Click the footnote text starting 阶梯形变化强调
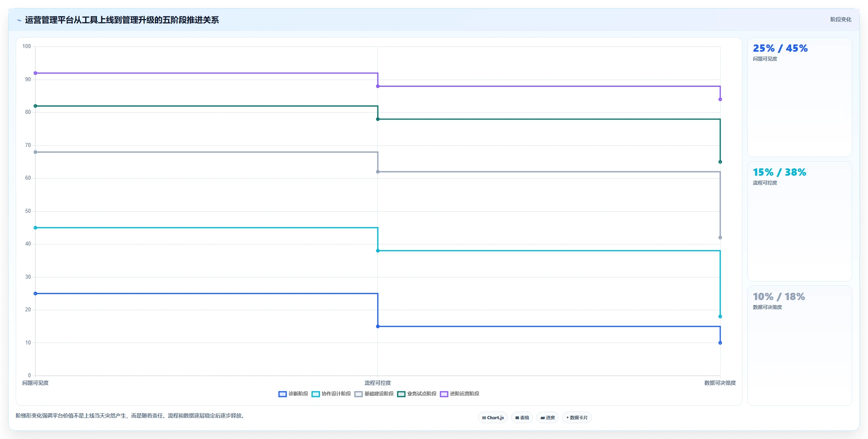Screen dimensions: 868x439 (x=130, y=416)
